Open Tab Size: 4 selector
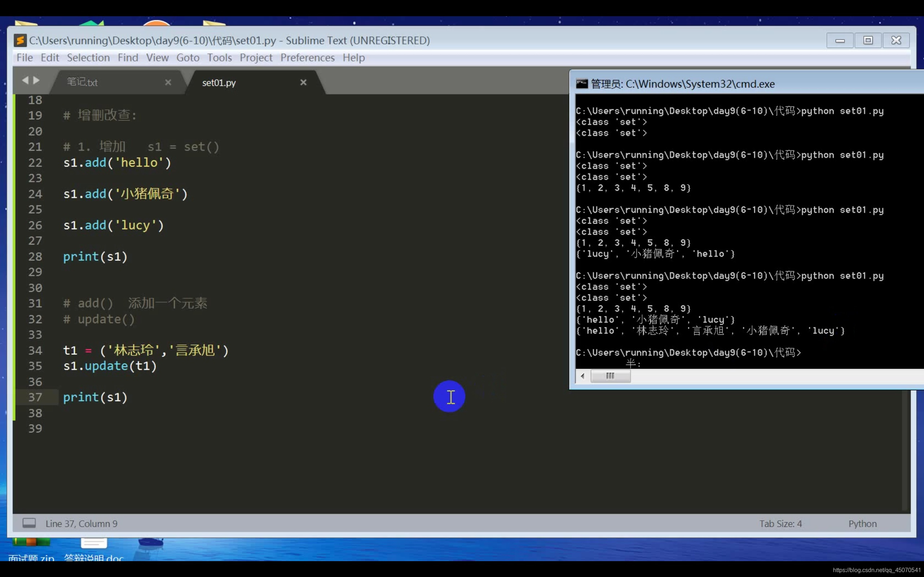This screenshot has width=924, height=577. (780, 524)
